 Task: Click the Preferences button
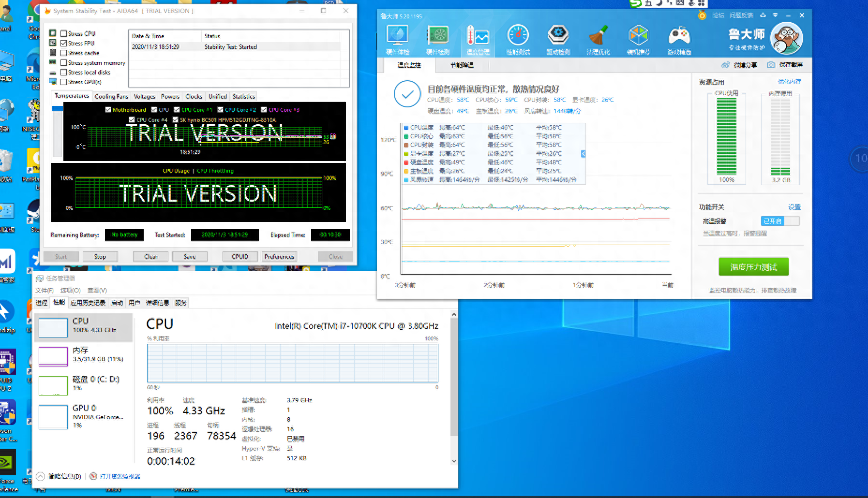pyautogui.click(x=279, y=257)
